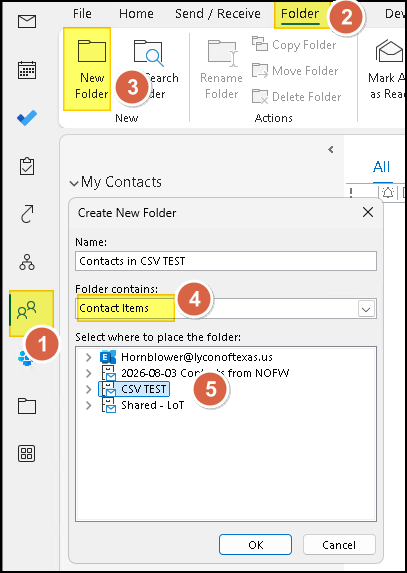Open the Org Explorer hierarchy icon
Screen dimensions: 407x573
[27, 262]
